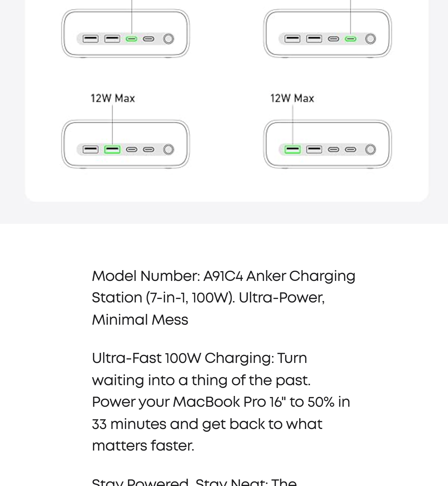Click the leftmost USB-A port in top-left diagram
The height and width of the screenshot is (486, 448).
pos(91,39)
